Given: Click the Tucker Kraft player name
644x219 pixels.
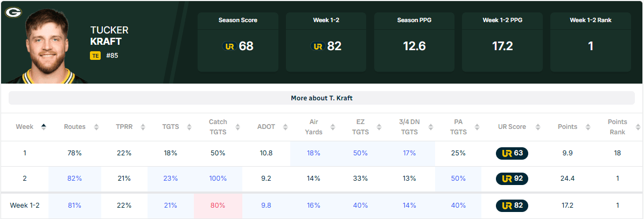Looking at the screenshot, I should [109, 36].
